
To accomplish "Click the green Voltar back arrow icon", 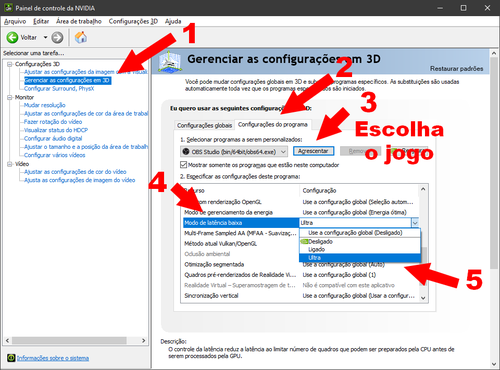I will [12, 37].
